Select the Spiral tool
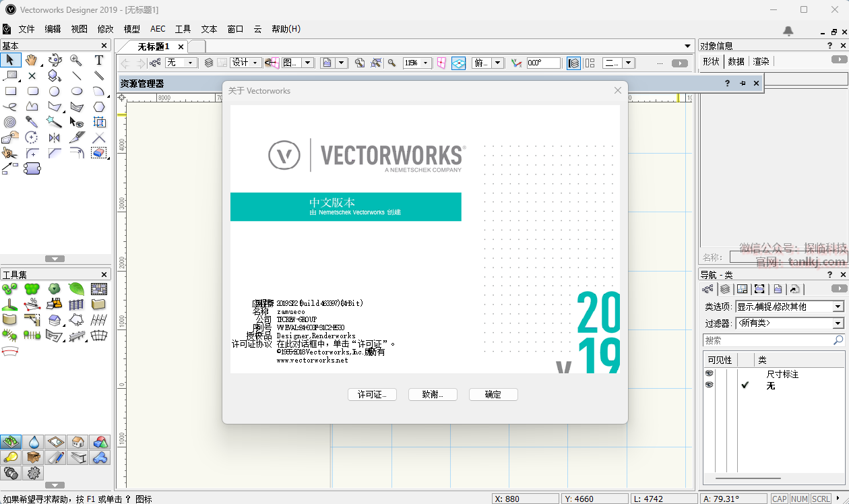Viewport: 849px width, 504px height. (x=9, y=122)
